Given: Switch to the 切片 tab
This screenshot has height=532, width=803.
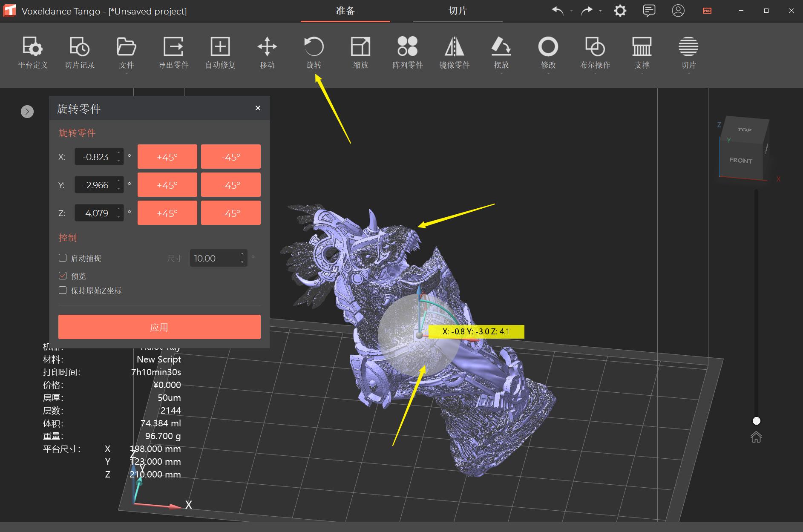Looking at the screenshot, I should (458, 11).
